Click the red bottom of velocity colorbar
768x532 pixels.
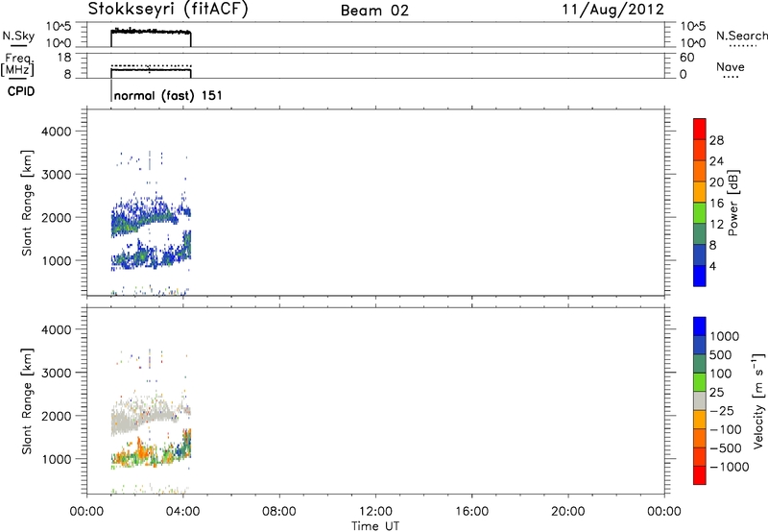click(x=700, y=475)
